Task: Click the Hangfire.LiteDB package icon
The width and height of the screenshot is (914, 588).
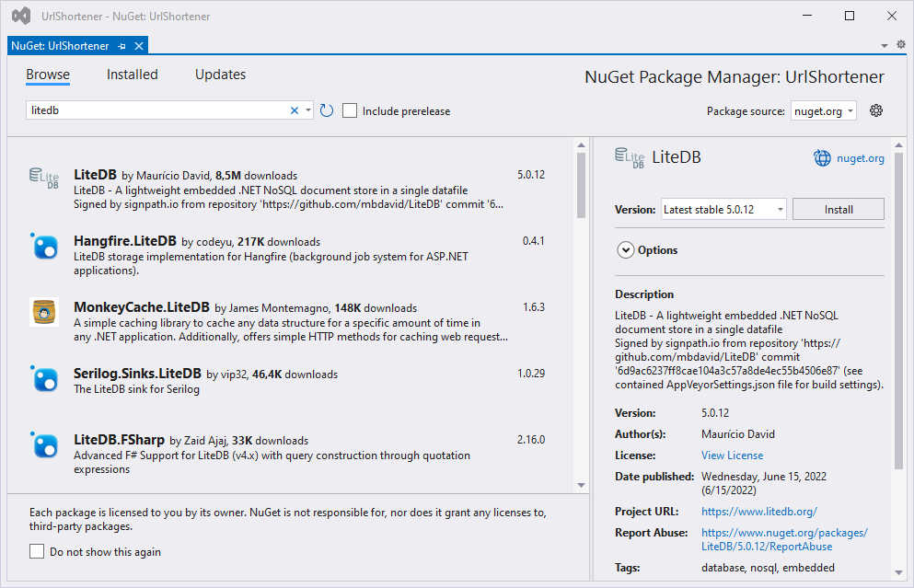Action: (44, 247)
